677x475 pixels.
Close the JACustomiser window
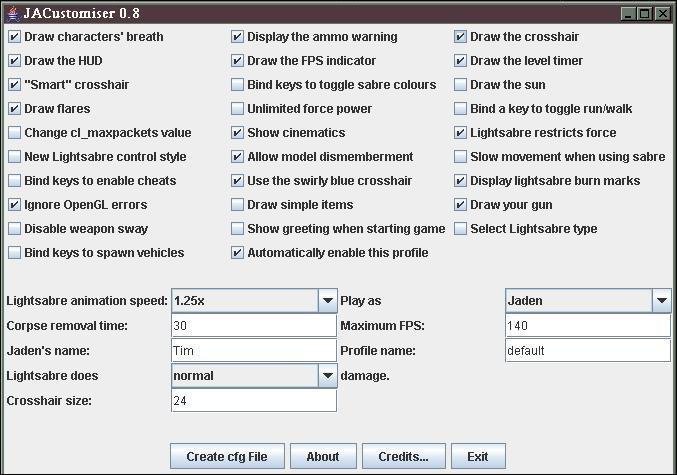point(661,14)
